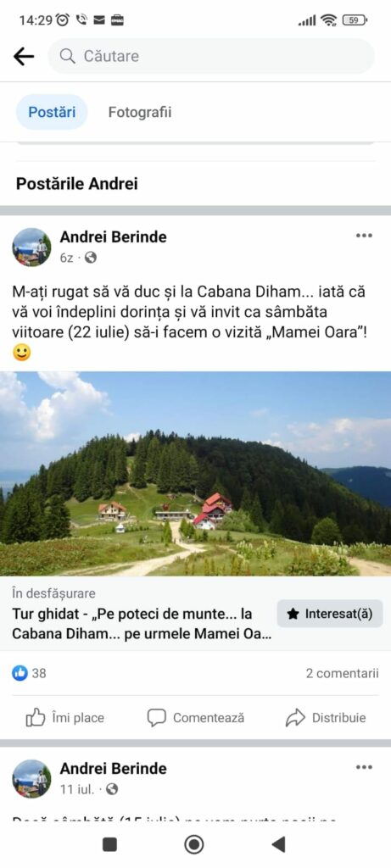The image size is (391, 868).
Task: Tap the square recent apps button
Action: pyautogui.click(x=109, y=844)
